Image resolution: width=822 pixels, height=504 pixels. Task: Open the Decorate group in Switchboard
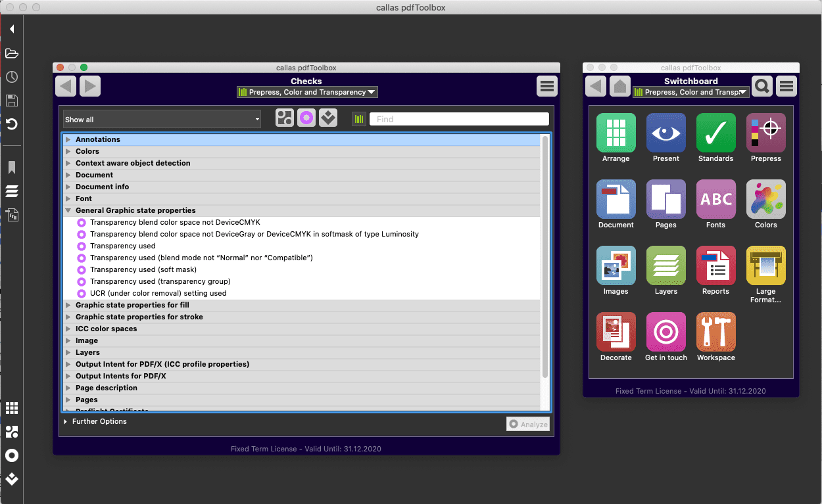(x=616, y=332)
